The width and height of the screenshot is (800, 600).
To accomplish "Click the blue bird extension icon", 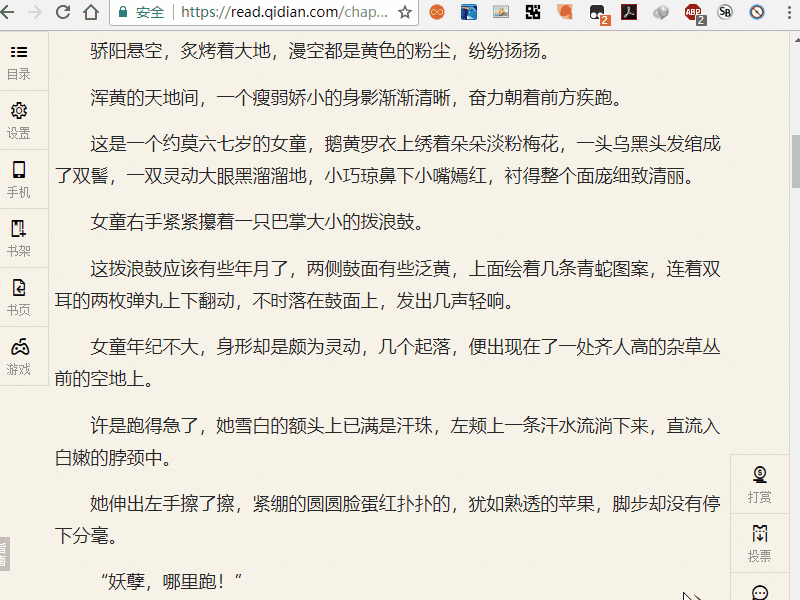I will (x=468, y=12).
